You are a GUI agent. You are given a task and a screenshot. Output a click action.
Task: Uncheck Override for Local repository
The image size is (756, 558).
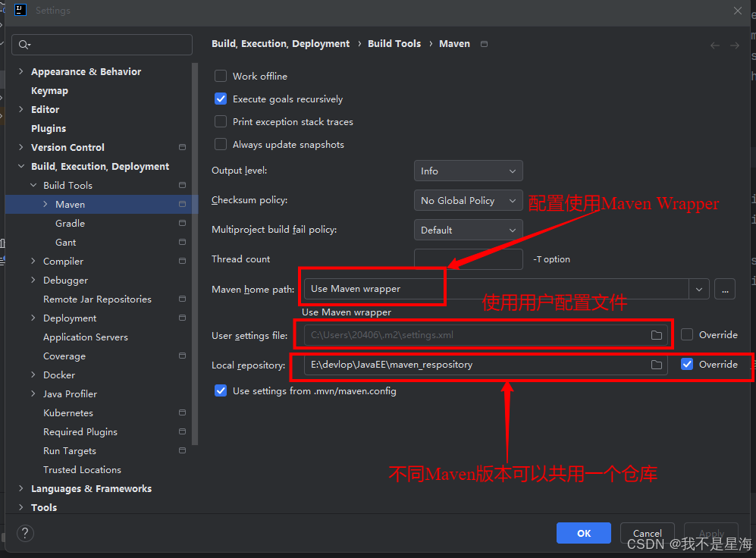[687, 364]
